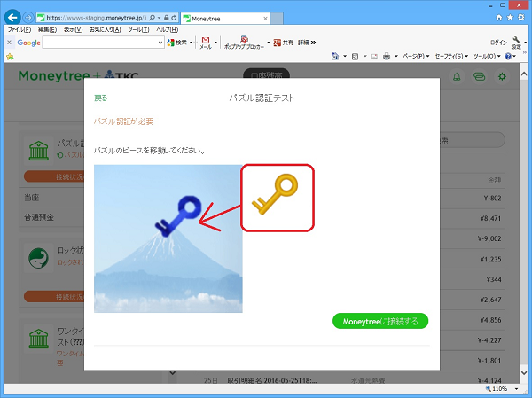Image resolution: width=532 pixels, height=398 pixels.
Task: Open Favorites star icon at top right
Action: pyautogui.click(x=510, y=18)
